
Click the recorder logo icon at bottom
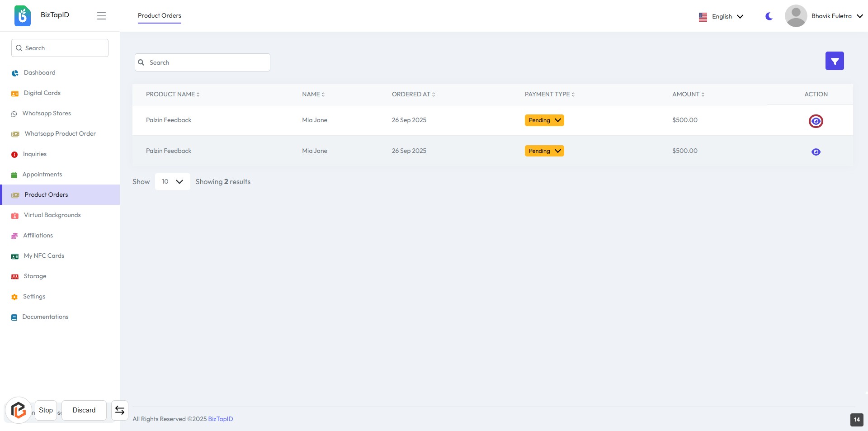pos(18,410)
